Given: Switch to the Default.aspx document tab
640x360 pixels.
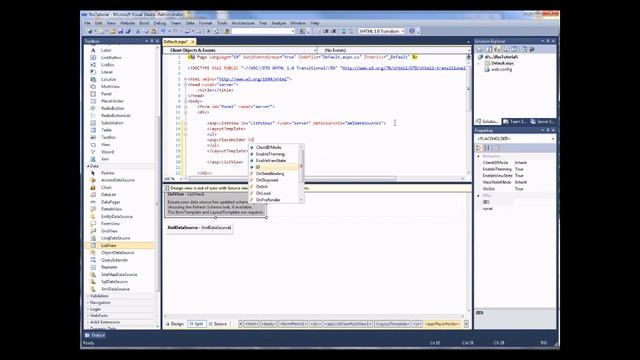Looking at the screenshot, I should [x=176, y=42].
